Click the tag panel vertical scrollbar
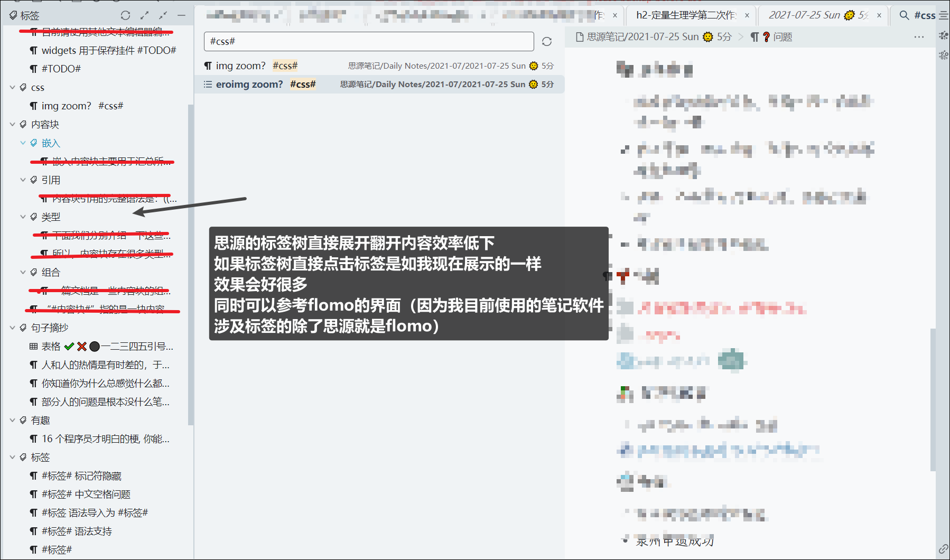This screenshot has height=560, width=950. point(191,264)
